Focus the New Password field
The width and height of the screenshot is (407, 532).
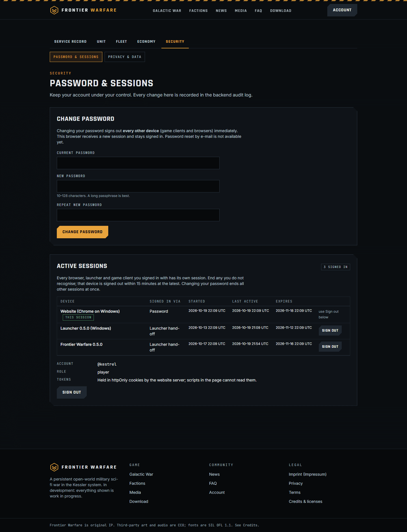coord(138,186)
